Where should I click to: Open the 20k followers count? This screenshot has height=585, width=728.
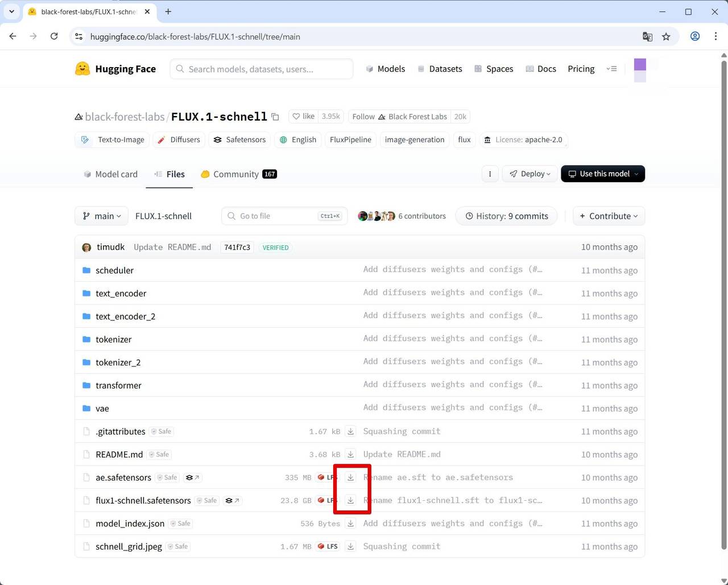pyautogui.click(x=460, y=117)
